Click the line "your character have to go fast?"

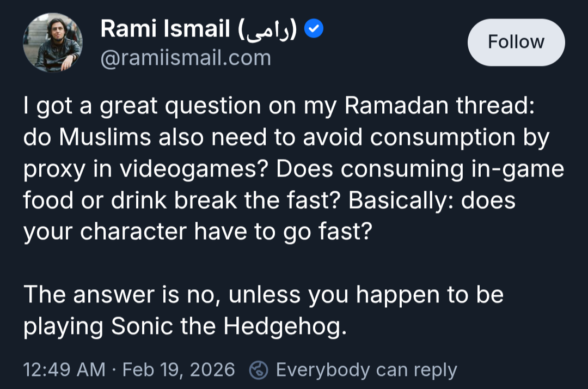point(197,233)
